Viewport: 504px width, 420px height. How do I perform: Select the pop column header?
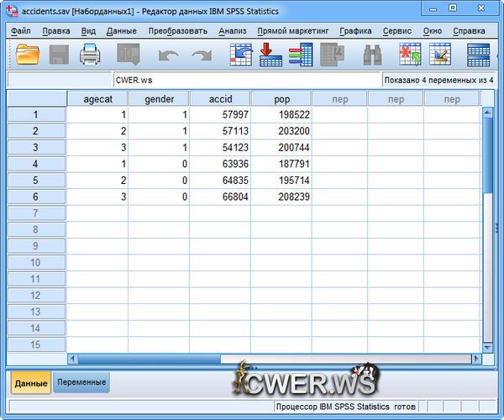[x=281, y=98]
